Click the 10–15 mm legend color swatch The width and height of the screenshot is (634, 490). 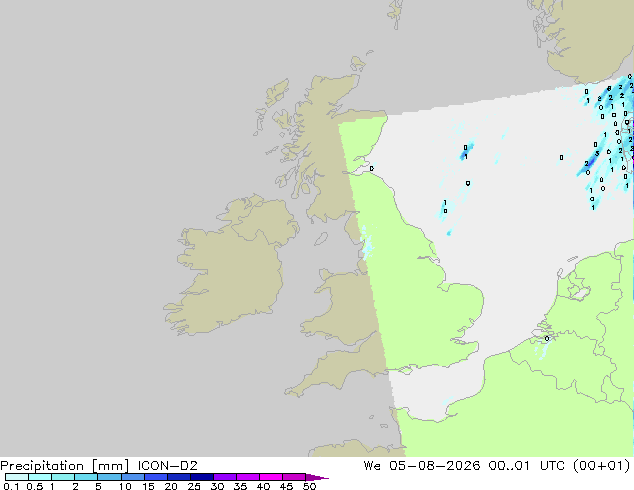(x=132, y=477)
